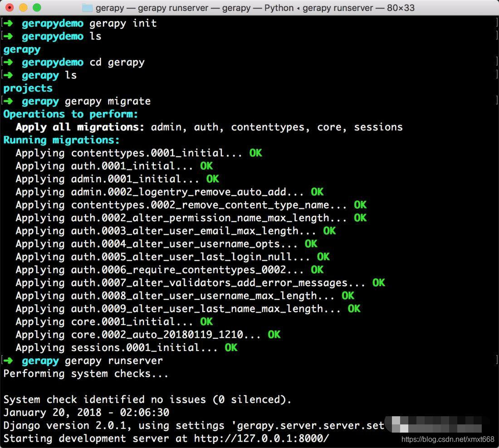The image size is (499, 448).
Task: Click the red close window button
Action: [x=10, y=8]
